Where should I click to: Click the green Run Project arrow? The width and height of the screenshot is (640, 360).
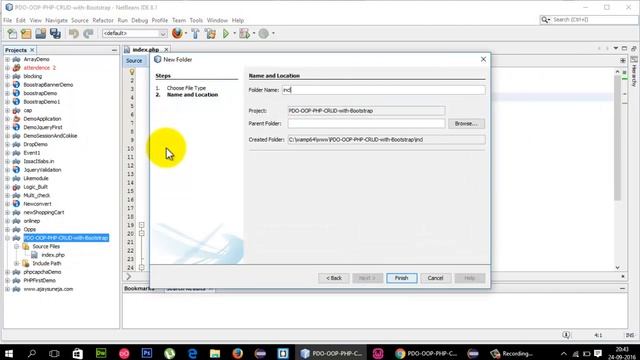226,33
